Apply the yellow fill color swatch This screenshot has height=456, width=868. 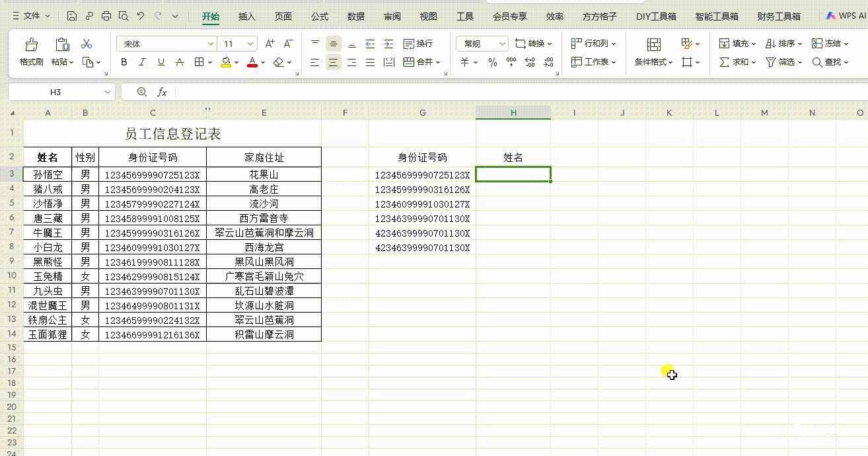[x=226, y=62]
